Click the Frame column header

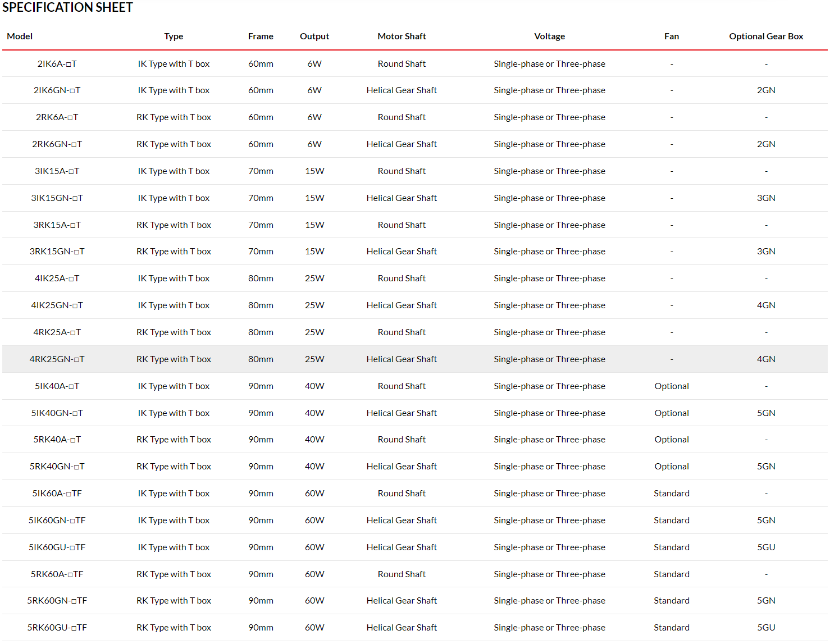[261, 36]
